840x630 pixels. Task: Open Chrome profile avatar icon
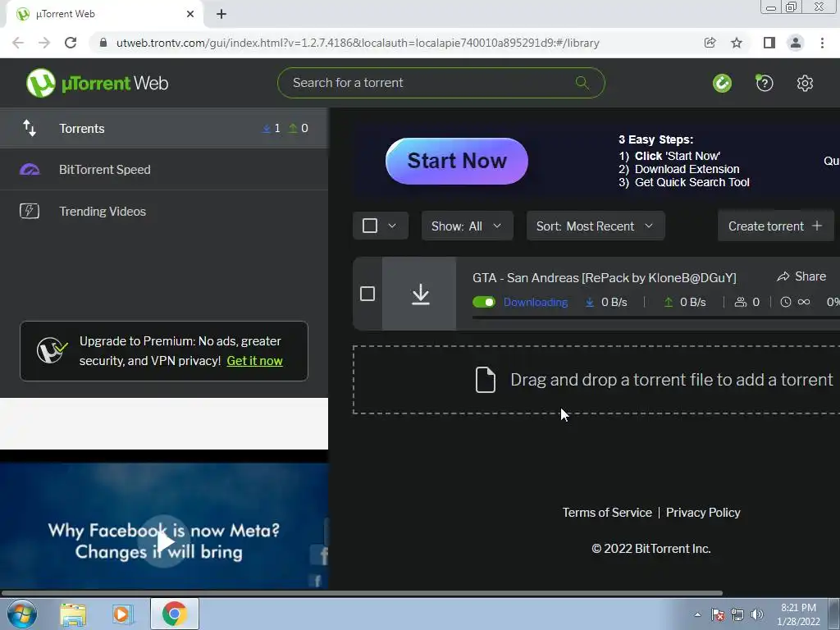(796, 43)
